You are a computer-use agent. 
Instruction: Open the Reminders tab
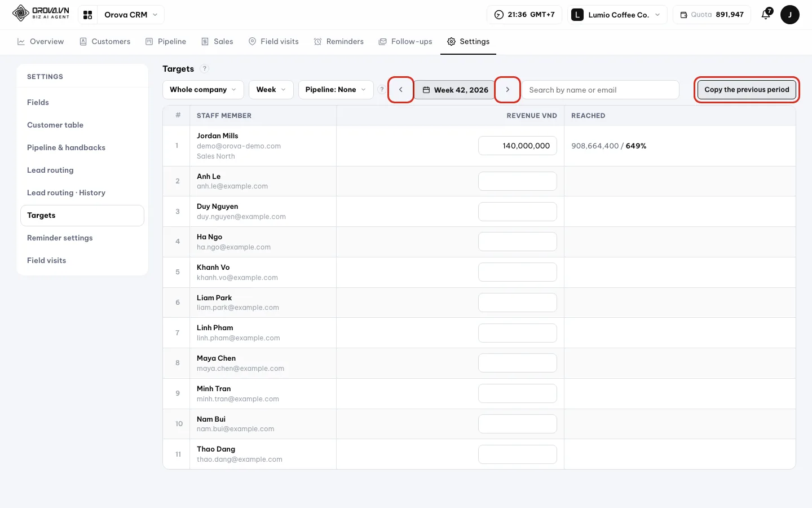tap(339, 42)
